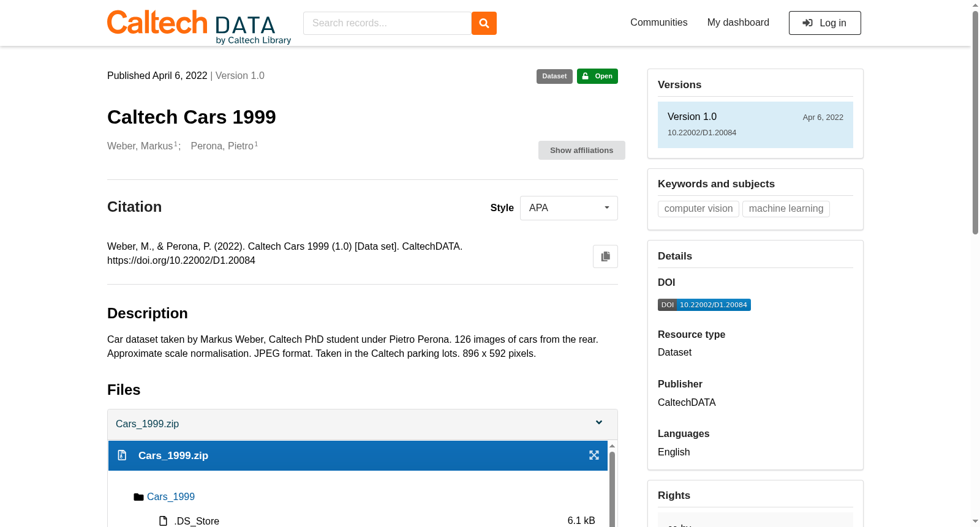Click the Cars_1999 folder icon
Viewport: 980px width, 527px height.
click(x=138, y=497)
